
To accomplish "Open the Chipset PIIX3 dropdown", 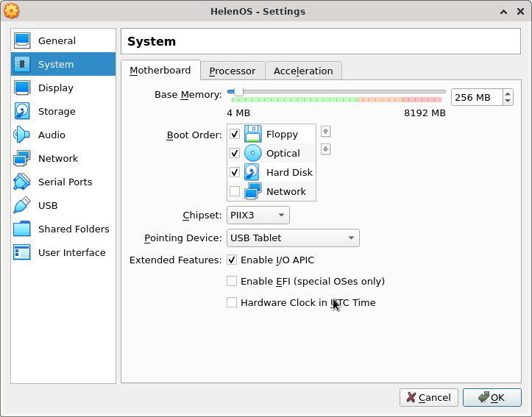I will (258, 215).
